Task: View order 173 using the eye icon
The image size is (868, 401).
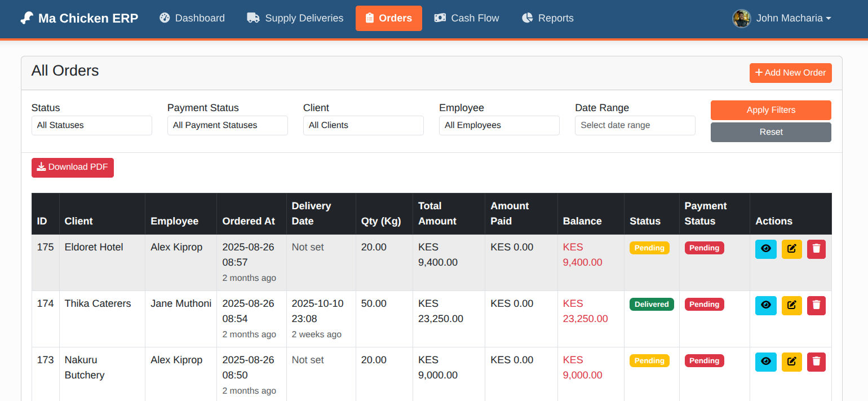Action: tap(765, 362)
